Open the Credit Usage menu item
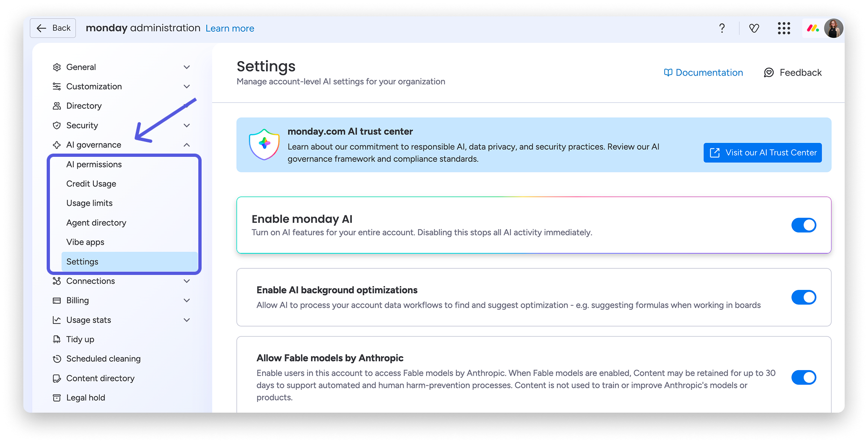This screenshot has height=443, width=868. (91, 183)
